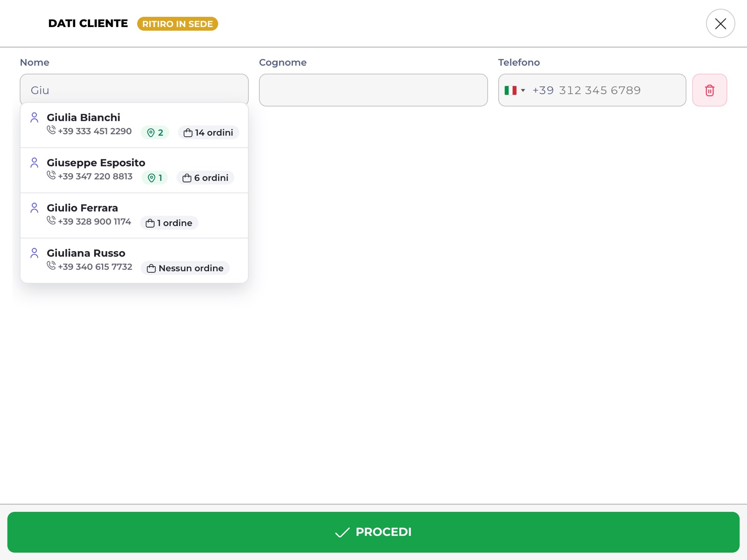Click Giuseppe Esposito's 1 address location badge
Image resolution: width=747 pixels, height=560 pixels.
coord(155,178)
